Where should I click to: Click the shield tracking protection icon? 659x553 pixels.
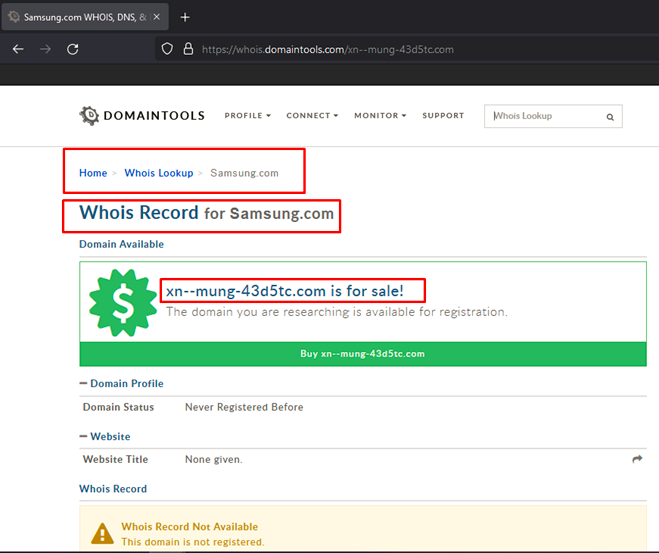(x=167, y=49)
